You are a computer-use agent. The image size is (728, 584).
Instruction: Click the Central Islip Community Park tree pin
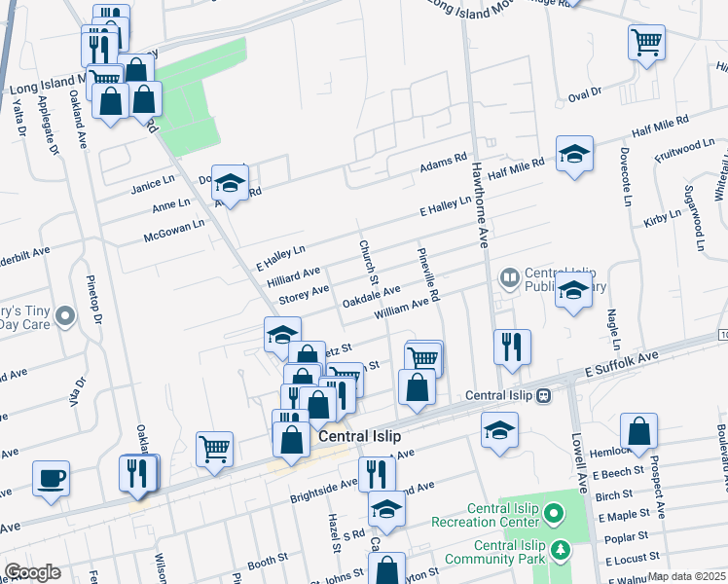(561, 551)
